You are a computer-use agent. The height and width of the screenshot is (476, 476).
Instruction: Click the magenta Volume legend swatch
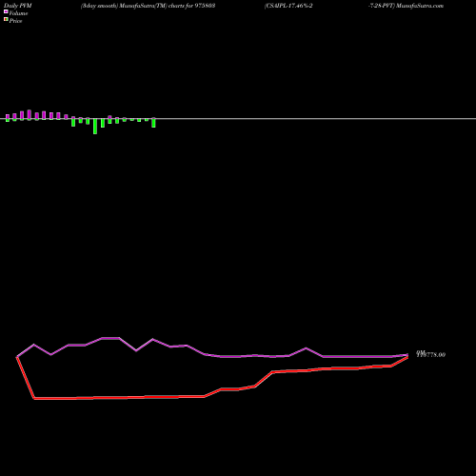pyautogui.click(x=6, y=11)
